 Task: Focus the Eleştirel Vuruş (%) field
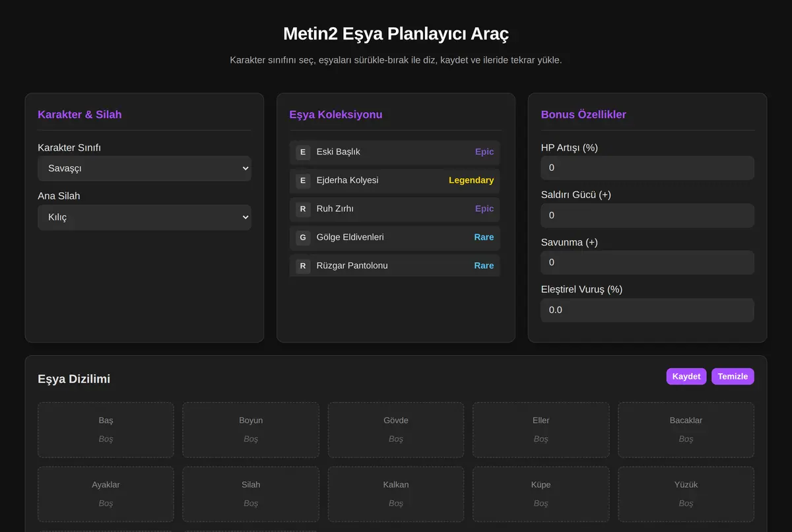tap(647, 310)
